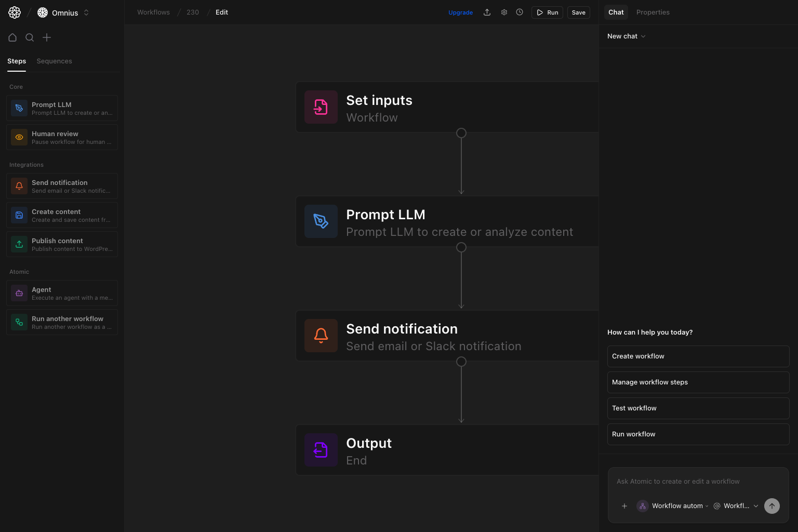Open the Workflow autom model selector
Image resolution: width=798 pixels, height=532 pixels.
click(673, 506)
